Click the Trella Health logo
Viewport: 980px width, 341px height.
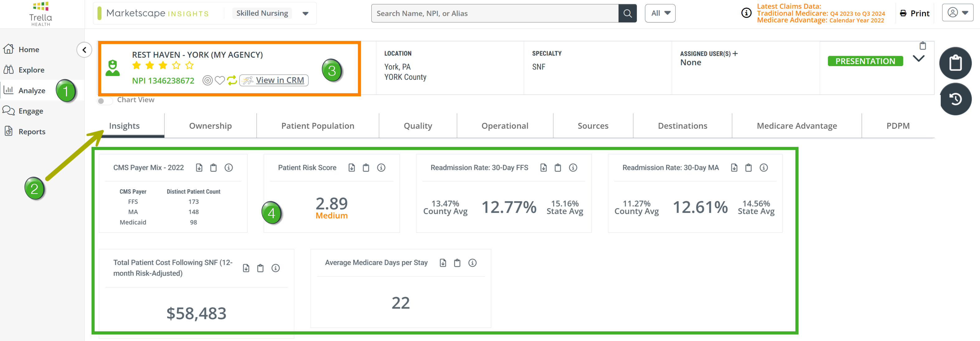[x=41, y=14]
